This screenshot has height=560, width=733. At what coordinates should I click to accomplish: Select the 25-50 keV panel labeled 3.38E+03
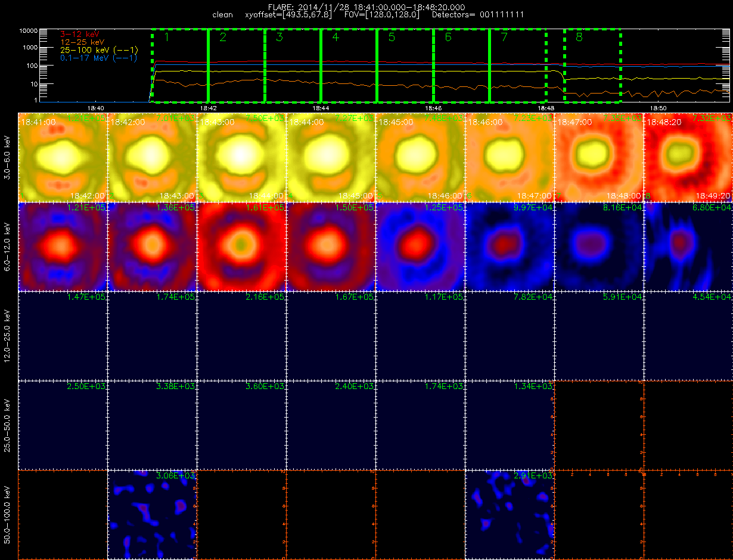coord(153,425)
